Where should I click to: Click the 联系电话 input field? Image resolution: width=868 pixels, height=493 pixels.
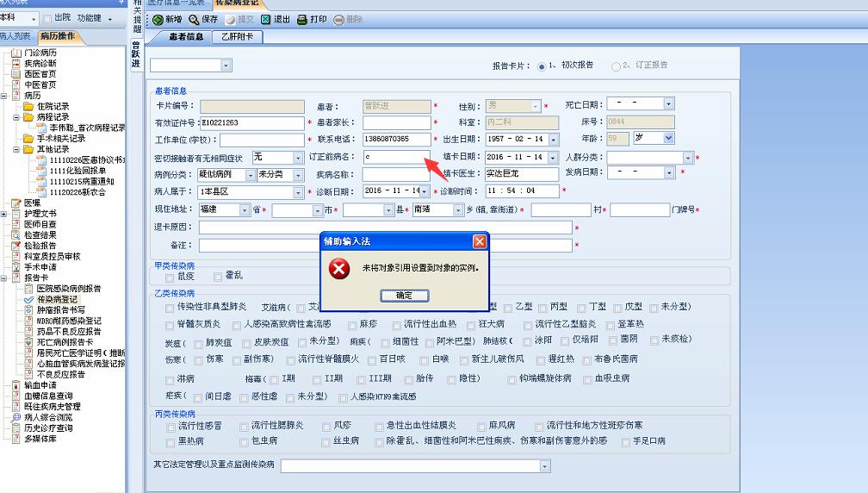pyautogui.click(x=396, y=140)
